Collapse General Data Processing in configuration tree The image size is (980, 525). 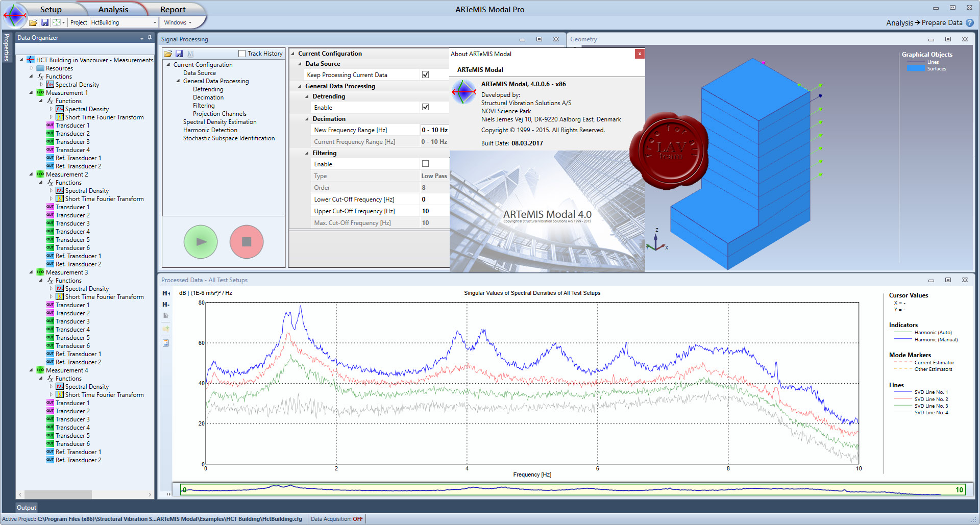(178, 81)
